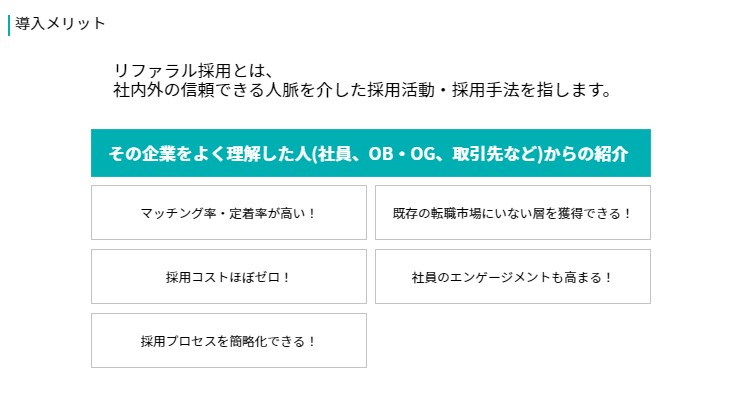Select the line starting 社内外の信頼できる人脈

[x=363, y=90]
